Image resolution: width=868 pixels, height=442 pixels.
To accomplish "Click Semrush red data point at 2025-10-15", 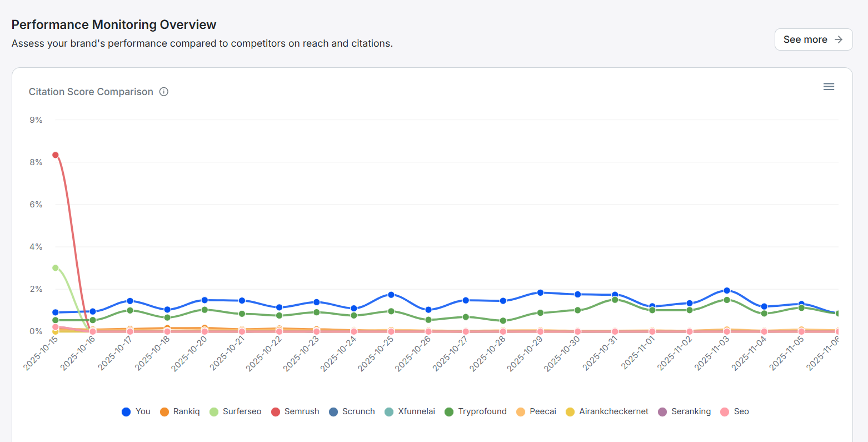I will coord(56,155).
